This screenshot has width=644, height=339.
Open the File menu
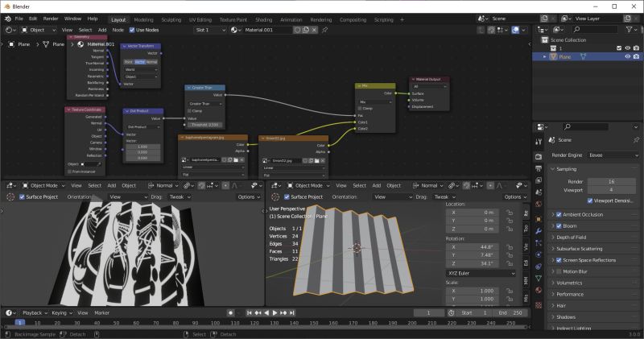[x=19, y=19]
